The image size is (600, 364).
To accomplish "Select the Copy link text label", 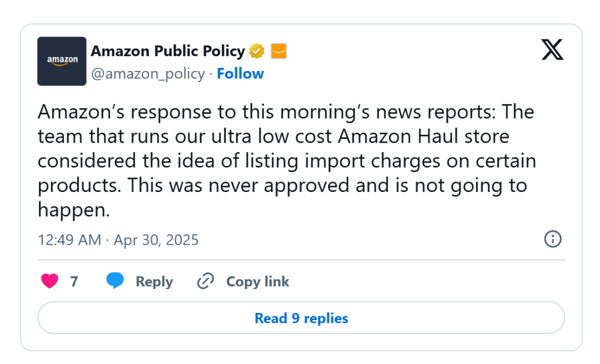I will (258, 282).
